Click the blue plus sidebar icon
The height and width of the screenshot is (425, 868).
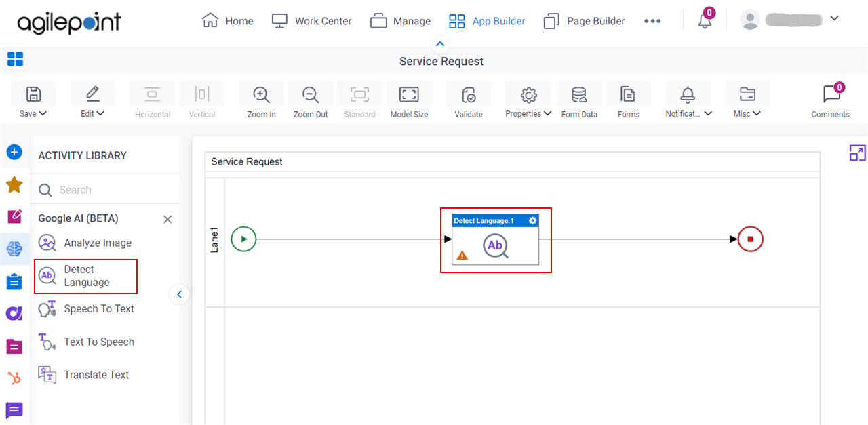pyautogui.click(x=14, y=153)
